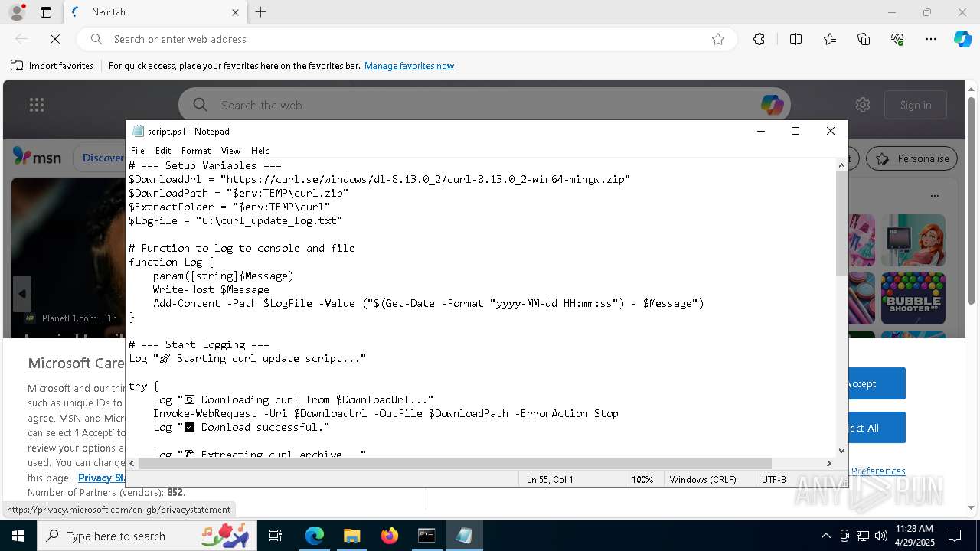Open the taskbar clock 11:28 AM
Image resolution: width=980 pixels, height=551 pixels.
(915, 536)
